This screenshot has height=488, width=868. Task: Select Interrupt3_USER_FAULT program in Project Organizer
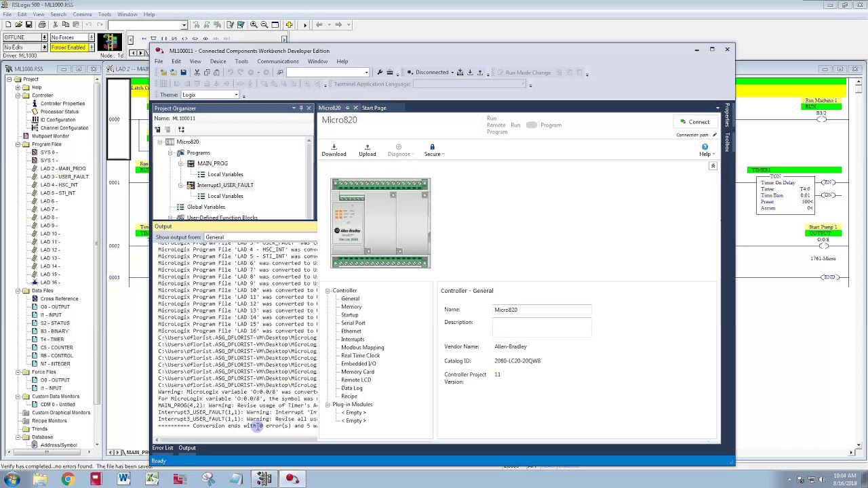coord(225,185)
